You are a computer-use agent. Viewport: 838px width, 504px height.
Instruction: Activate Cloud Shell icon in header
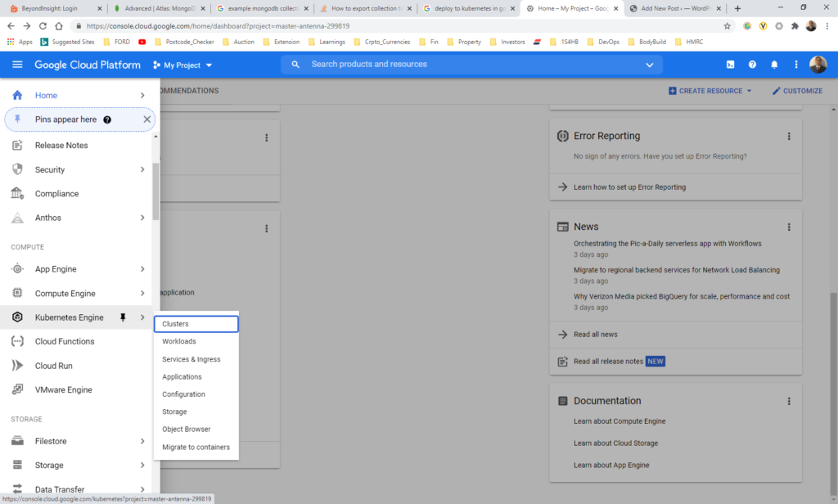(x=730, y=65)
